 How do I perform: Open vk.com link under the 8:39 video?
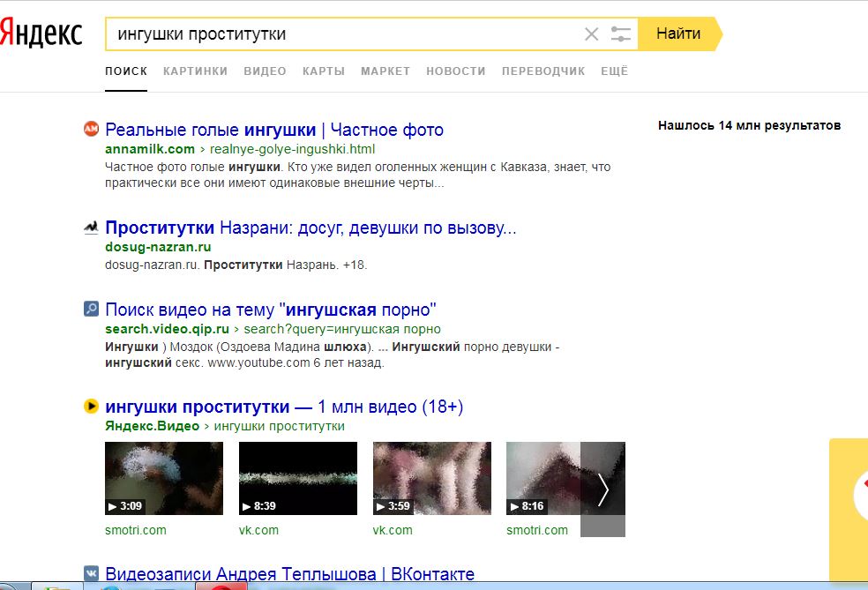[258, 530]
